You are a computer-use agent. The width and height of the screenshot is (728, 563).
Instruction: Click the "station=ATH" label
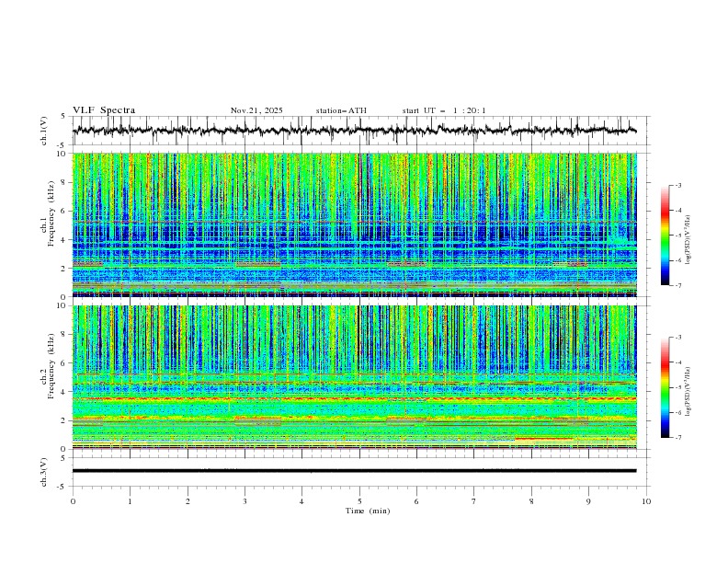coord(341,110)
